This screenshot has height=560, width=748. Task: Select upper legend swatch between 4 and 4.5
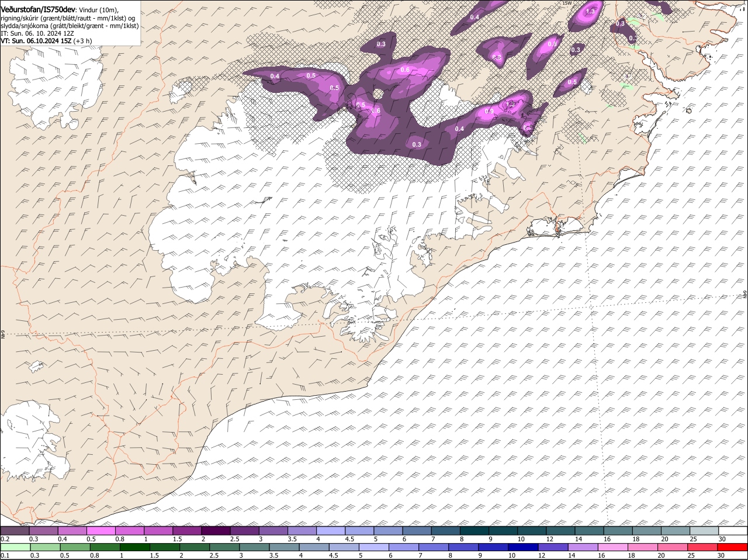(x=330, y=531)
